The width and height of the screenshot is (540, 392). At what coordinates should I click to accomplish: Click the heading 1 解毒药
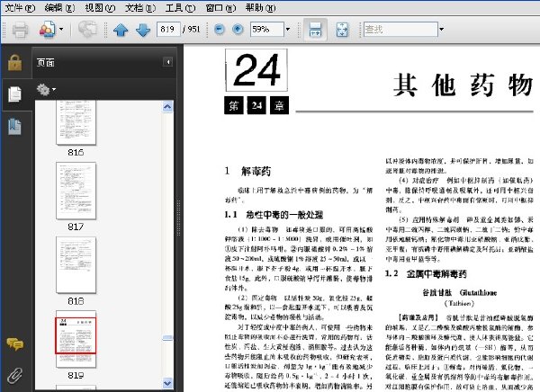(247, 171)
